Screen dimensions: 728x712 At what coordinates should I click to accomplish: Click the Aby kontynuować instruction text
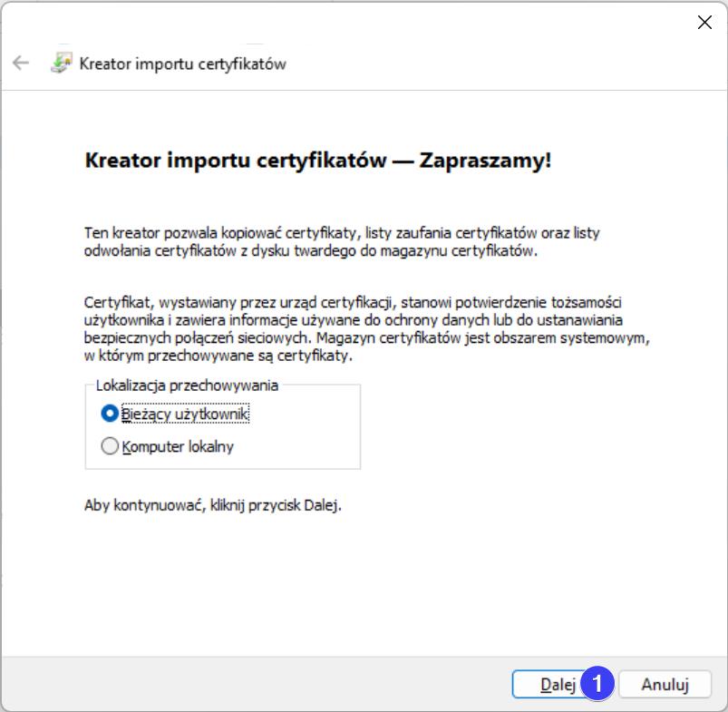point(212,505)
